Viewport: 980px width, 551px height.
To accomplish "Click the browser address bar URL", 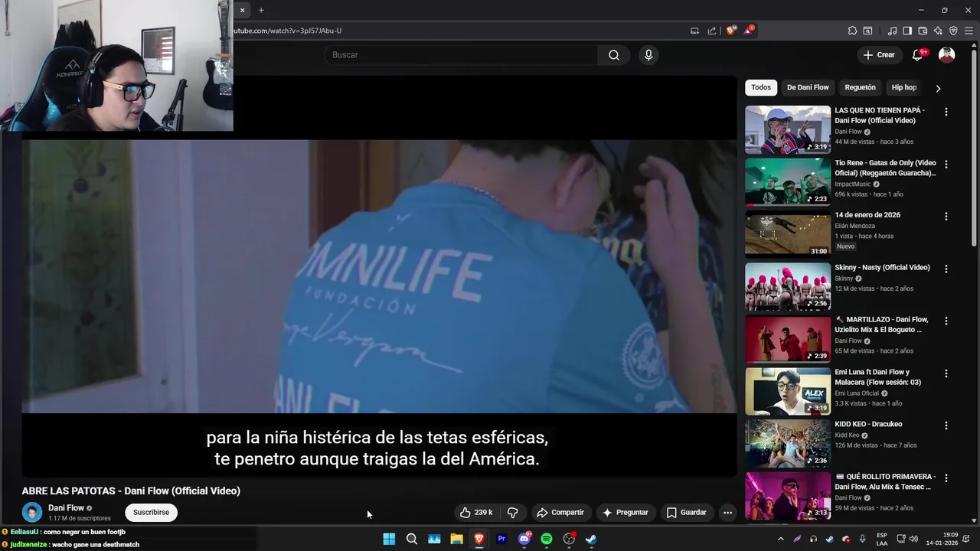I will (x=287, y=31).
